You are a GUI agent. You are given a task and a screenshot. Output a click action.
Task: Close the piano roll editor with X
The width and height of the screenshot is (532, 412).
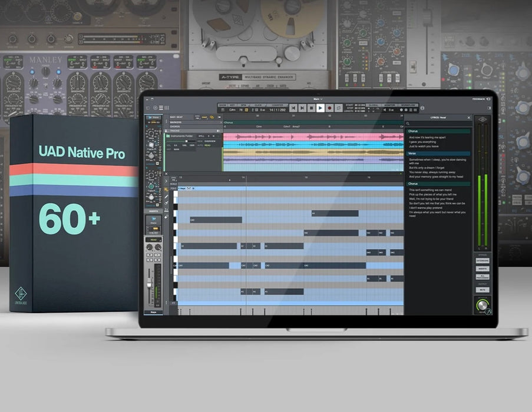click(166, 174)
